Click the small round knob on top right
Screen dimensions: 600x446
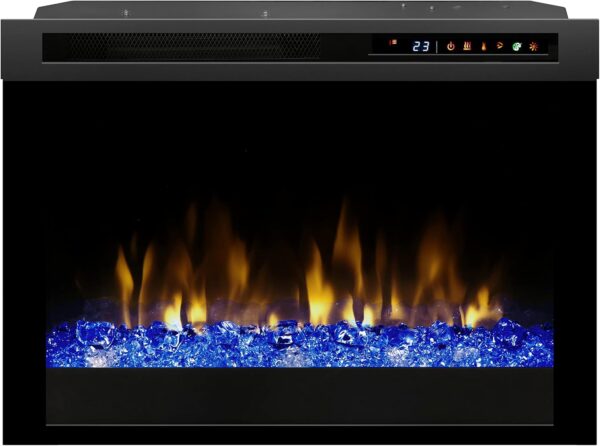pos(432,6)
